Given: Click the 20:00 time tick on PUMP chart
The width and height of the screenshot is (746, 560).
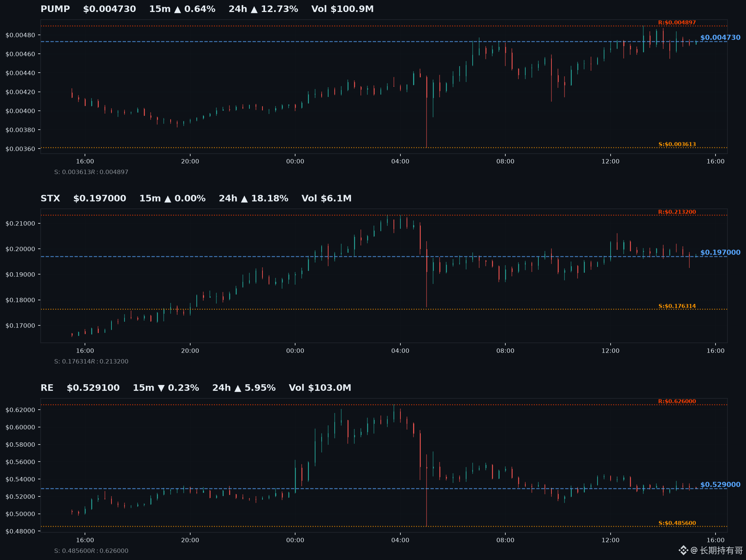Looking at the screenshot, I should click(190, 161).
